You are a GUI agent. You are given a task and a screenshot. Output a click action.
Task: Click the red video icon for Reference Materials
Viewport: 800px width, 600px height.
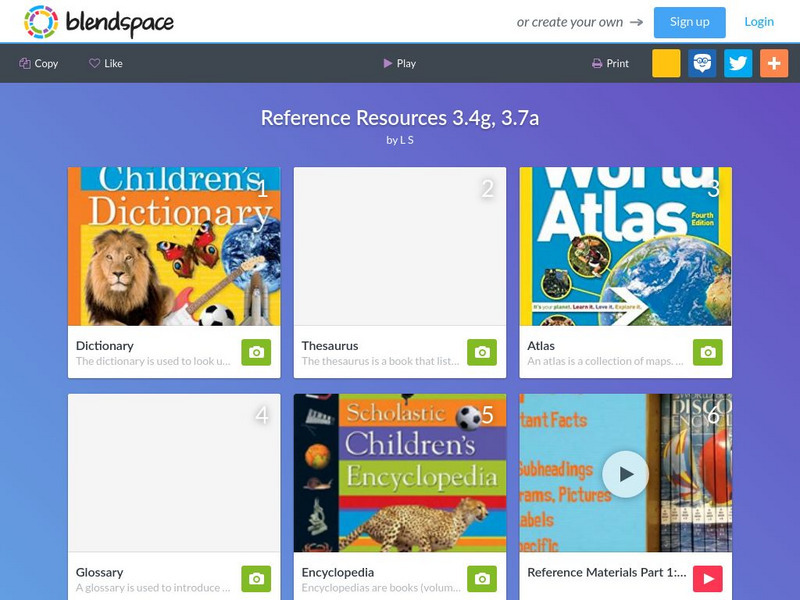pyautogui.click(x=708, y=579)
